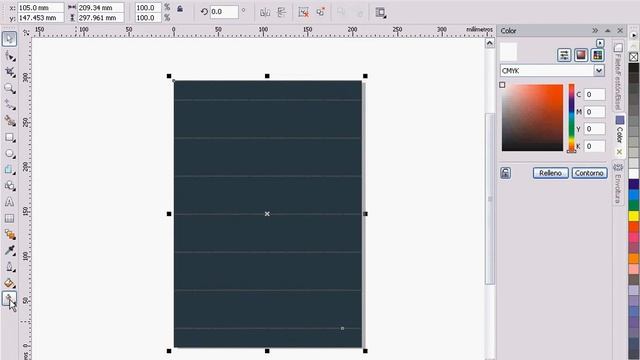The image size is (640, 360).
Task: Click the horizontal scale factor field
Action: pyautogui.click(x=148, y=7)
